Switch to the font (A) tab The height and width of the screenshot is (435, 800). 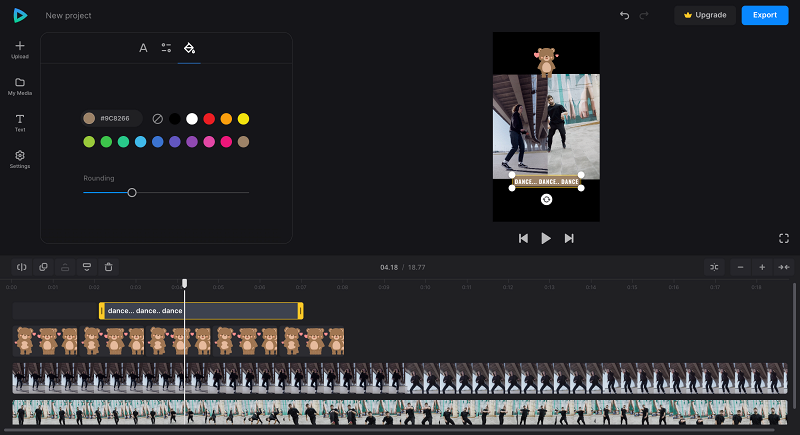(143, 48)
